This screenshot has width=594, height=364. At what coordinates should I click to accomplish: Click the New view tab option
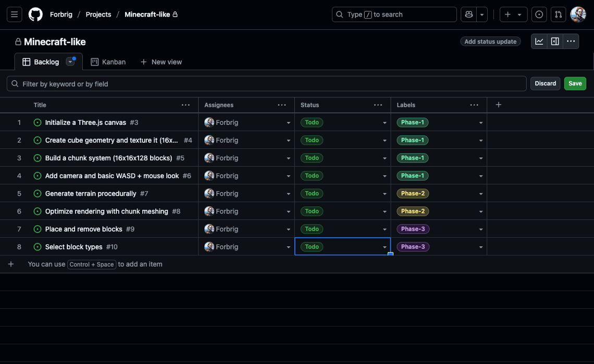pyautogui.click(x=161, y=61)
